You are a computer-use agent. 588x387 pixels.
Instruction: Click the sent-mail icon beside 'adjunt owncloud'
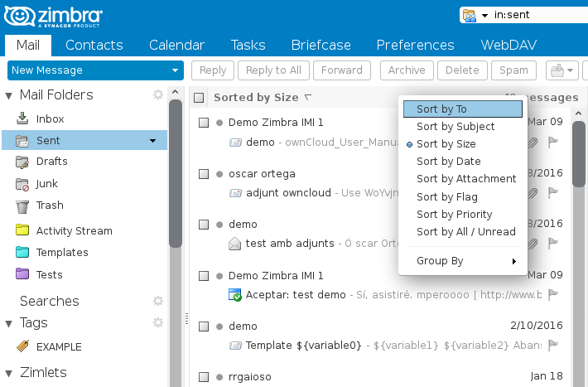click(x=235, y=193)
